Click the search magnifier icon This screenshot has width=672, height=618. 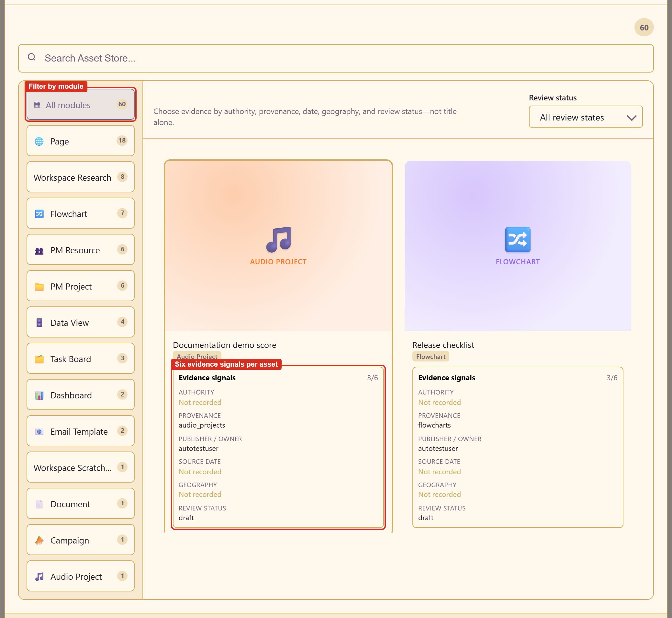(x=32, y=57)
